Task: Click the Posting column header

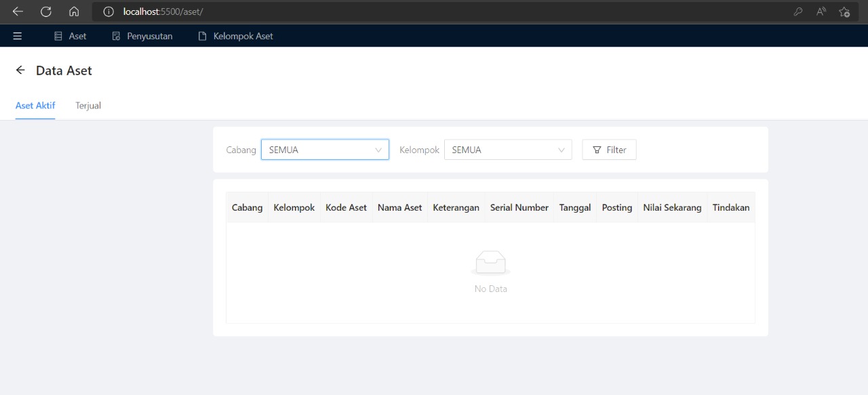Action: coord(617,207)
